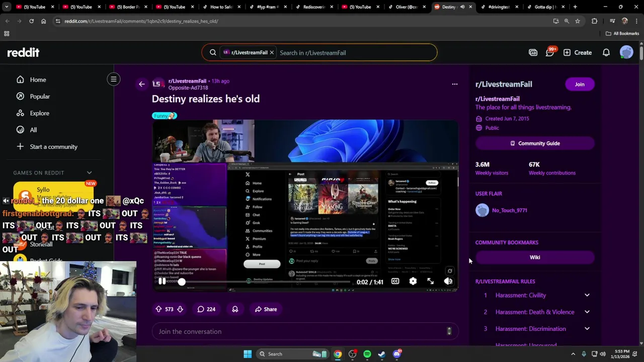This screenshot has width=644, height=362.
Task: Open the chat icon with 99+ badge
Action: click(x=550, y=53)
